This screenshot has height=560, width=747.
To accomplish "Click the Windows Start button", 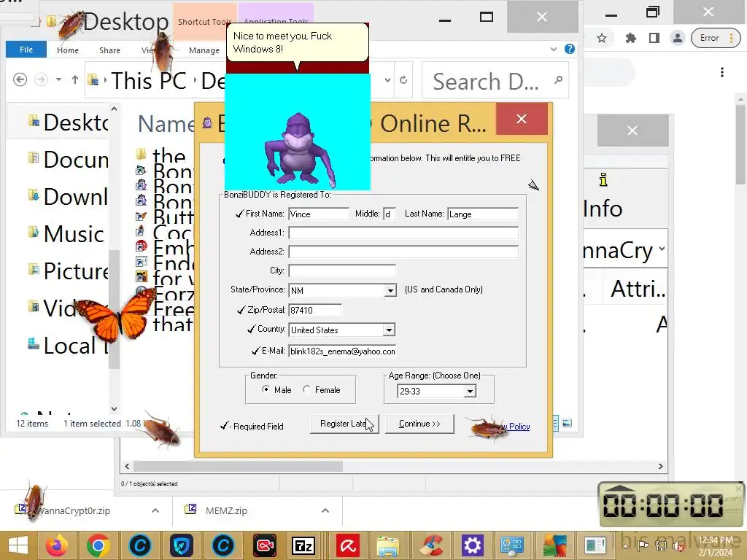I will 18,545.
